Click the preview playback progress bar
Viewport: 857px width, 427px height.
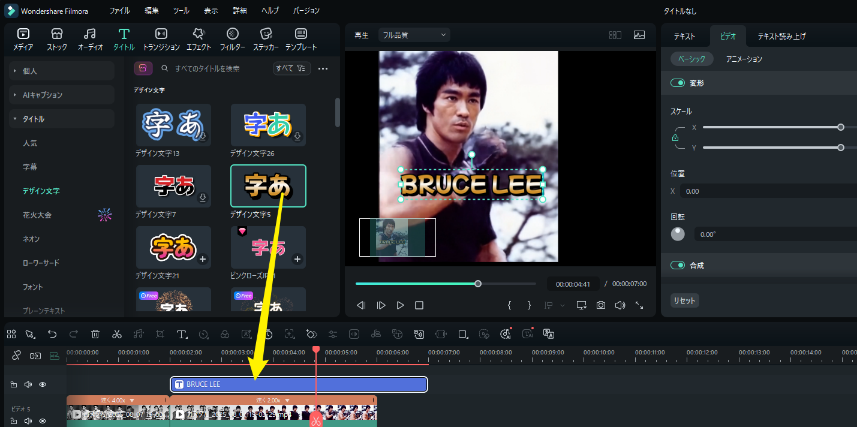pyautogui.click(x=445, y=284)
